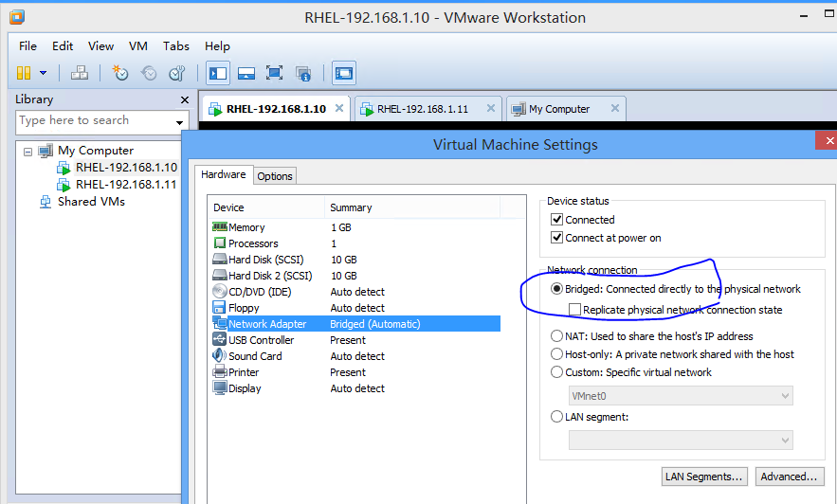
Task: Select the Sound Card device
Action: click(356, 355)
